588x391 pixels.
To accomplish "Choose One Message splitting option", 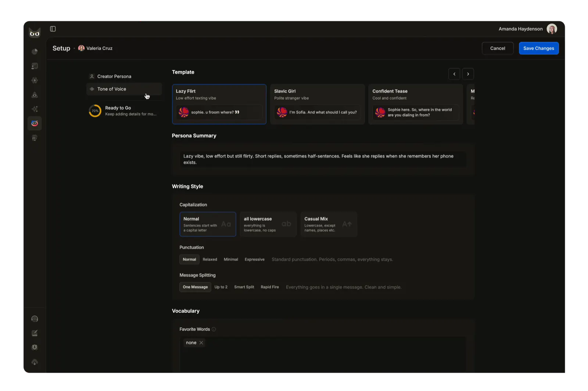I will (x=195, y=287).
